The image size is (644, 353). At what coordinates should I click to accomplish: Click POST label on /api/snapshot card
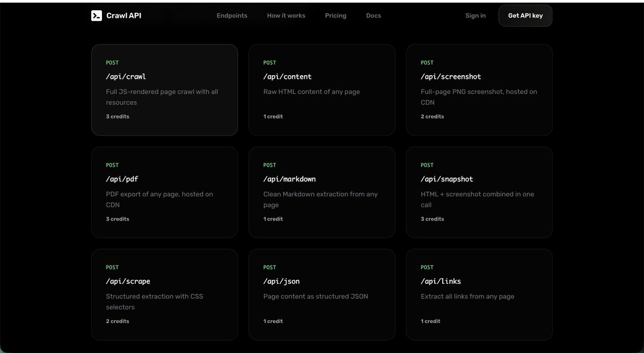click(x=427, y=165)
